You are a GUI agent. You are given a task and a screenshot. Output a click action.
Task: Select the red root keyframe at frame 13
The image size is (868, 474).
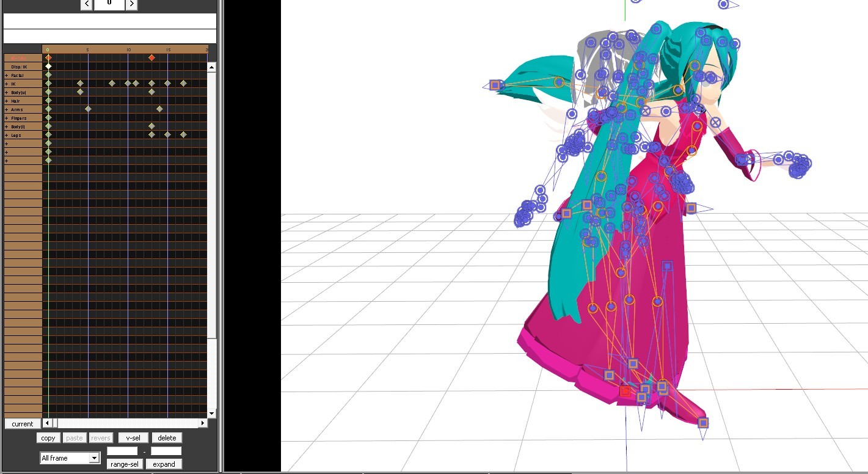tap(151, 57)
